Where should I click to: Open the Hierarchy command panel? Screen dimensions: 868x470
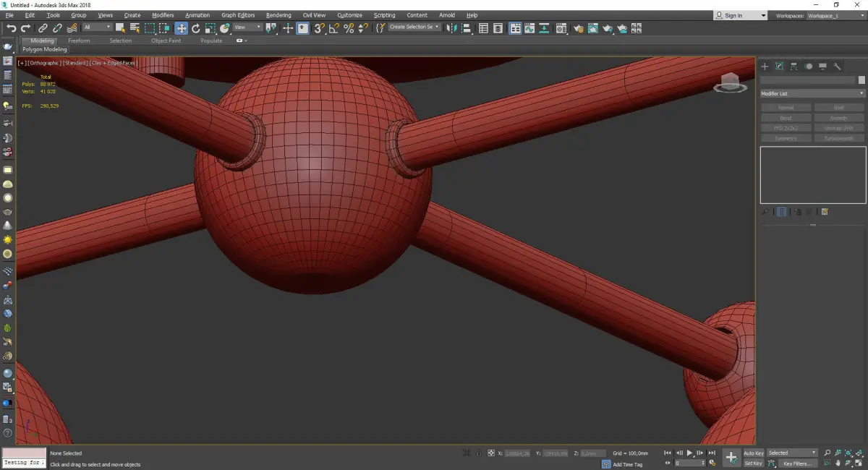(x=794, y=67)
